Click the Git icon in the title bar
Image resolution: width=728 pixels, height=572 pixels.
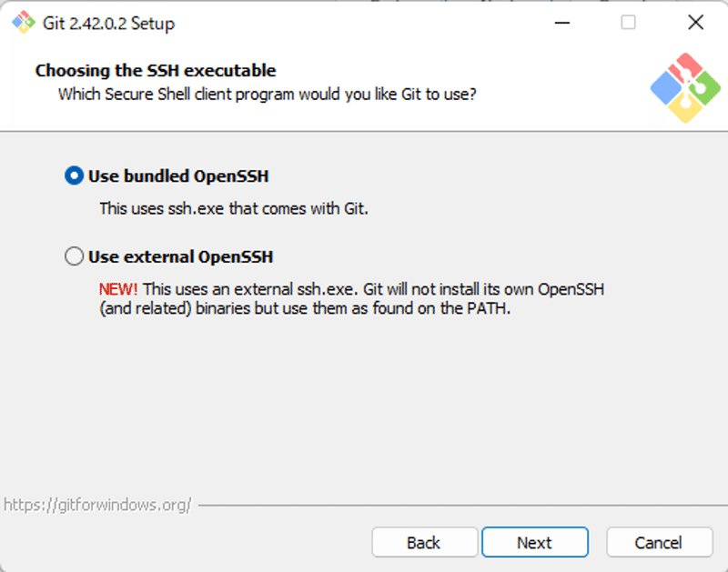coord(22,23)
